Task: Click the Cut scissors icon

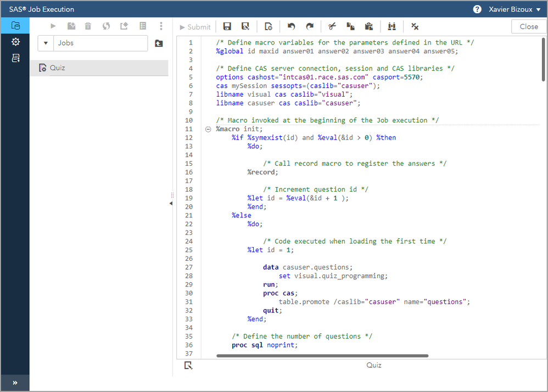Action: coord(332,26)
